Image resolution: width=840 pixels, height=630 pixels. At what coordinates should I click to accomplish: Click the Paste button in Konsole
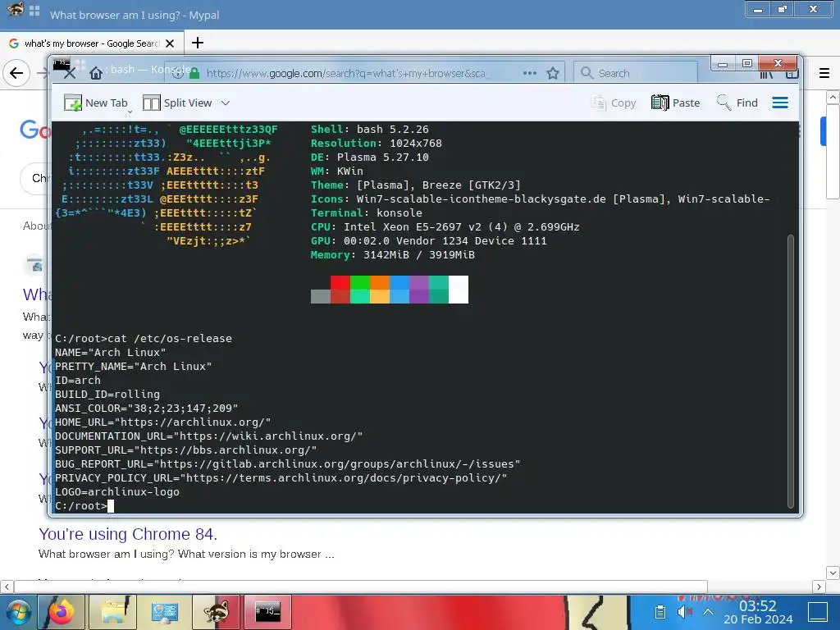tap(676, 103)
